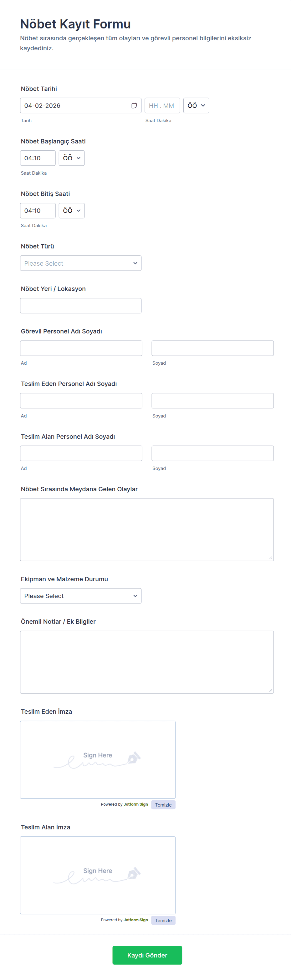Expand the Nöbet Türü select box
Image resolution: width=291 pixels, height=980 pixels.
[80, 263]
